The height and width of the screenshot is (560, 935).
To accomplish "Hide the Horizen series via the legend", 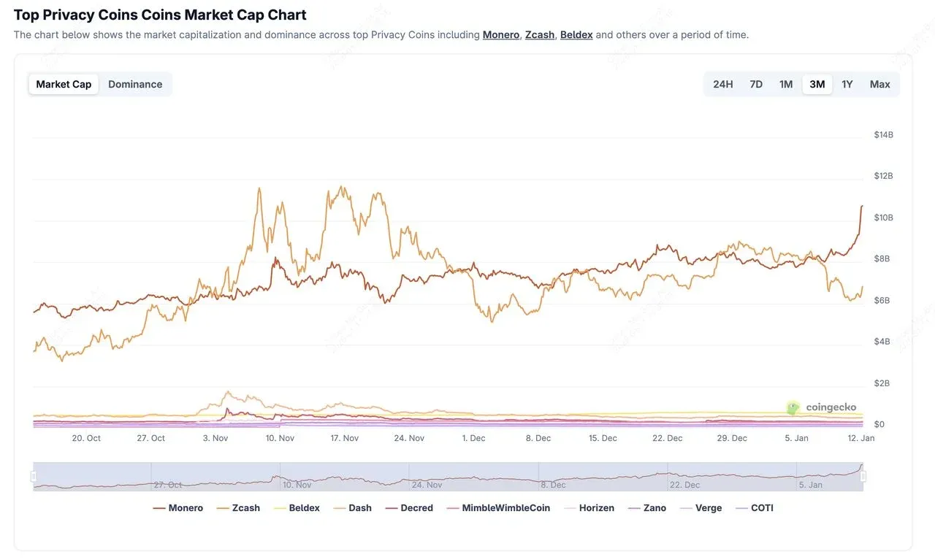I will (x=597, y=507).
